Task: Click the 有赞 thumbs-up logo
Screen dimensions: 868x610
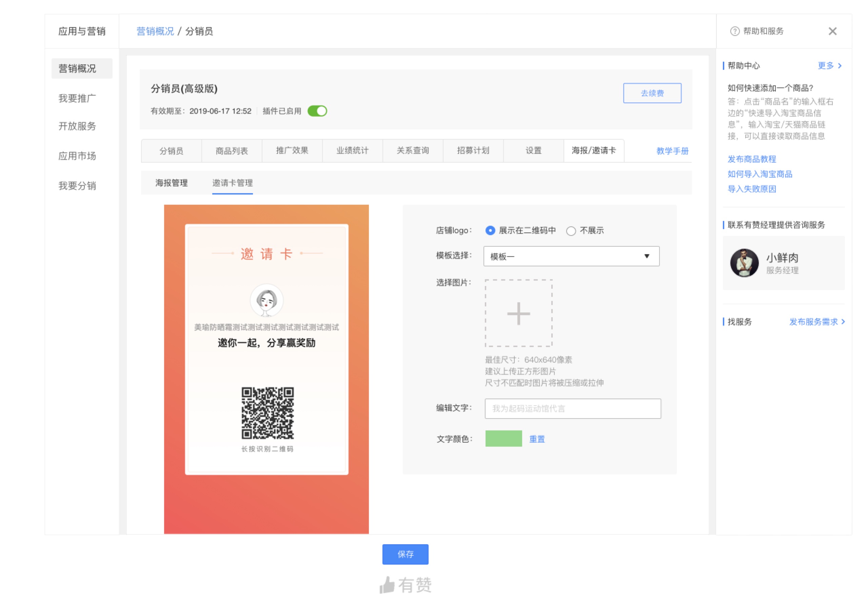Action: click(x=405, y=585)
